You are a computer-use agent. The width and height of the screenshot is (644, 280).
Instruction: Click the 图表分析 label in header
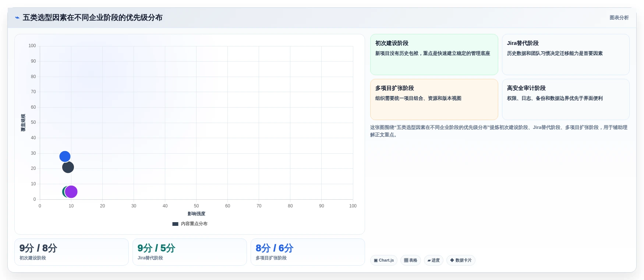pyautogui.click(x=619, y=18)
